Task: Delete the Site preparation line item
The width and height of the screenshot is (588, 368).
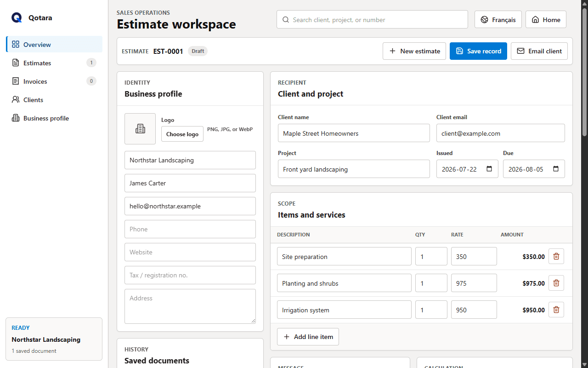Action: (556, 256)
